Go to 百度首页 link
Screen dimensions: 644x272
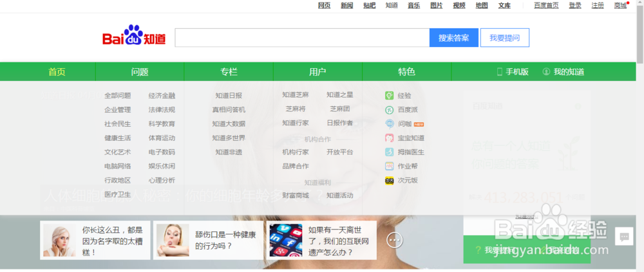(x=546, y=5)
